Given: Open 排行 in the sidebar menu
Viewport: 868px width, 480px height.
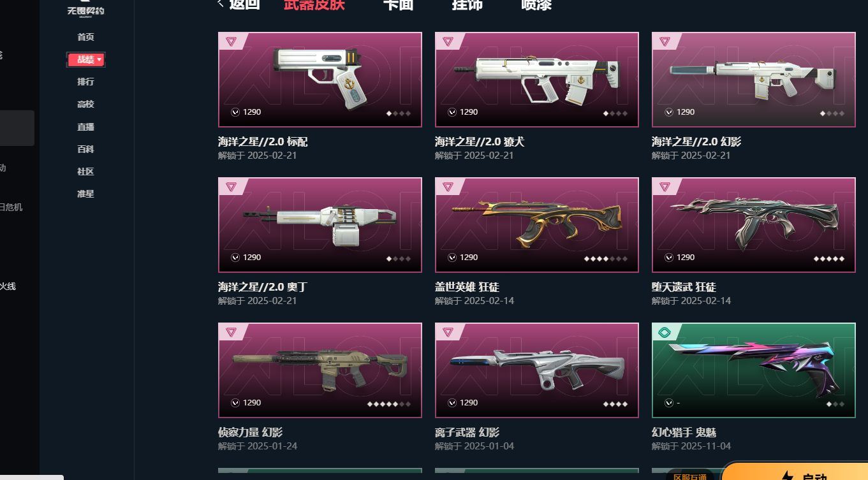Looking at the screenshot, I should tap(85, 82).
